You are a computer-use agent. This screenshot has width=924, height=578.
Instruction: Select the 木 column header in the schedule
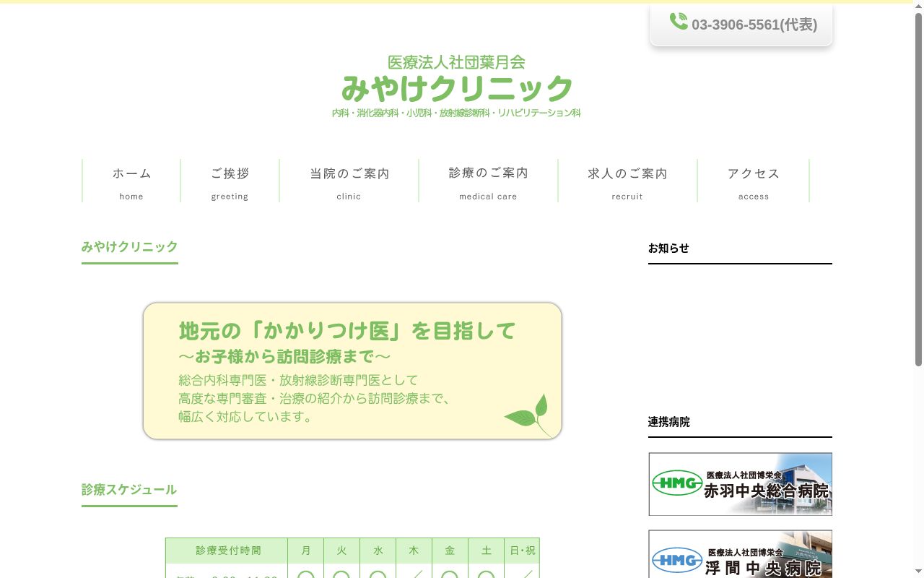414,551
